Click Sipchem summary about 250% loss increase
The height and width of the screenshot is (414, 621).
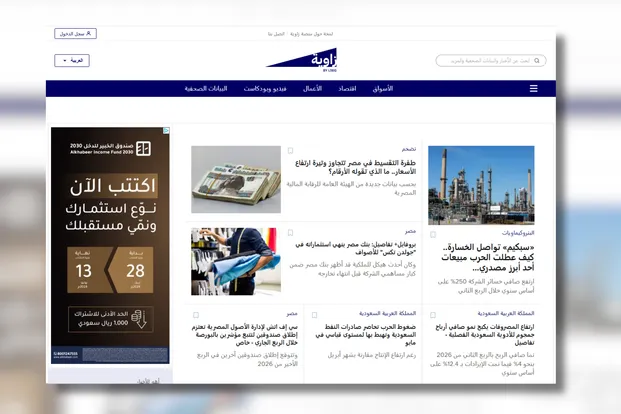click(x=486, y=286)
